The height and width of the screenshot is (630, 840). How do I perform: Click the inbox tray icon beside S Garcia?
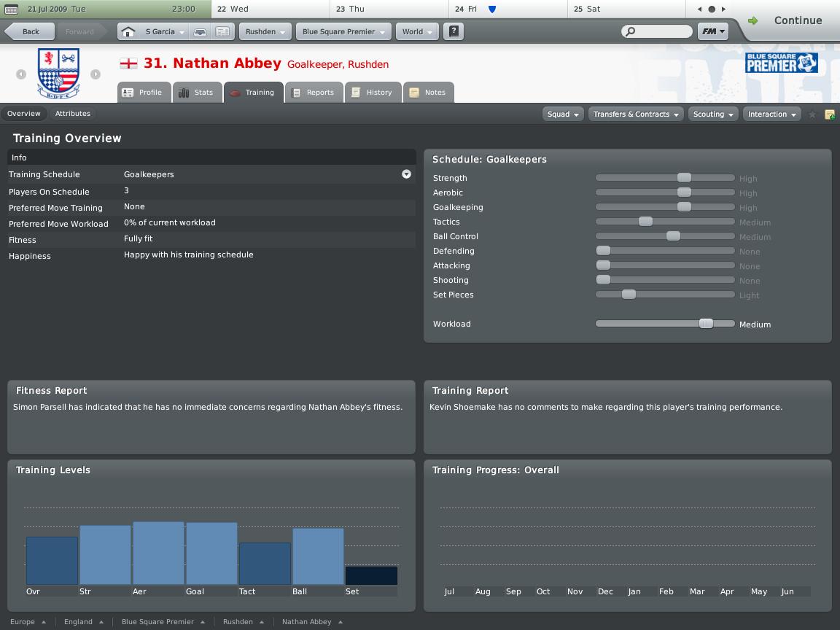tap(200, 32)
